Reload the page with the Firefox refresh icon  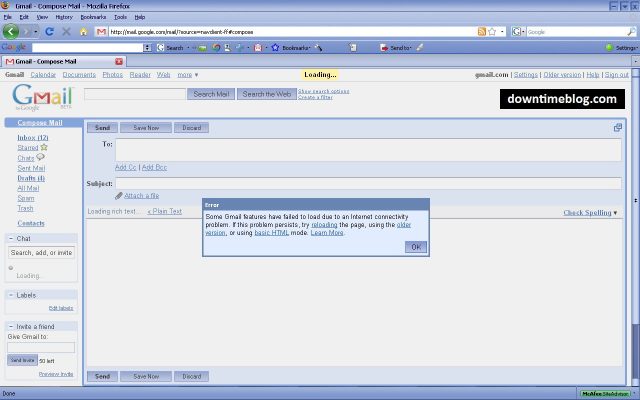50,31
